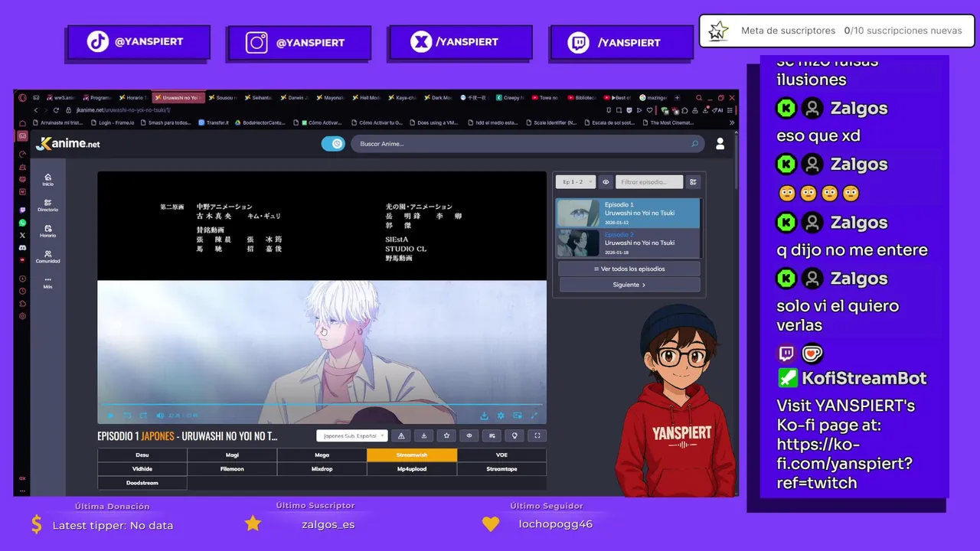Click the download icon beside the language dropdown
The image size is (980, 551).
(x=423, y=435)
